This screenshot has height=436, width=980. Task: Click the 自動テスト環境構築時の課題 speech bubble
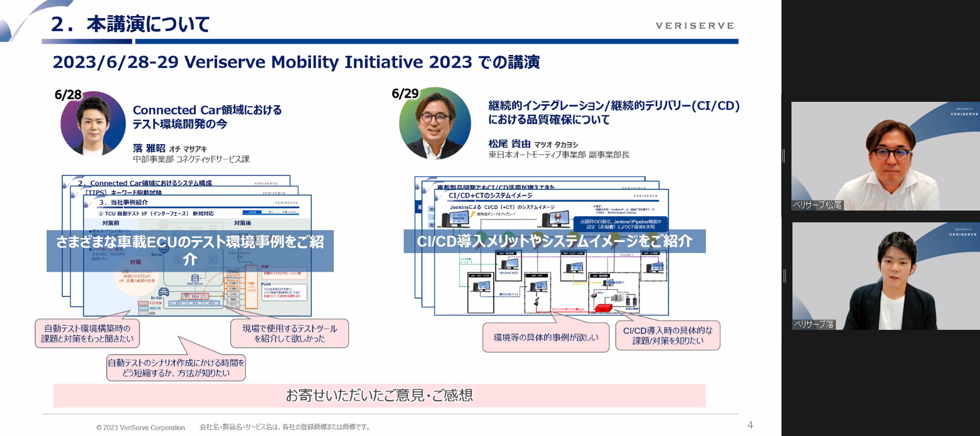coord(87,333)
